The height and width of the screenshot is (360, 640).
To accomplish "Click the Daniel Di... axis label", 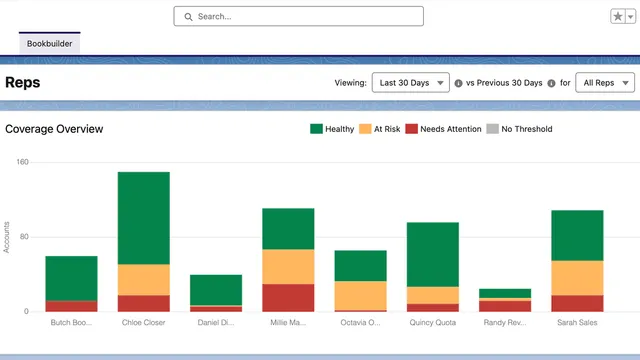I will click(x=216, y=322).
